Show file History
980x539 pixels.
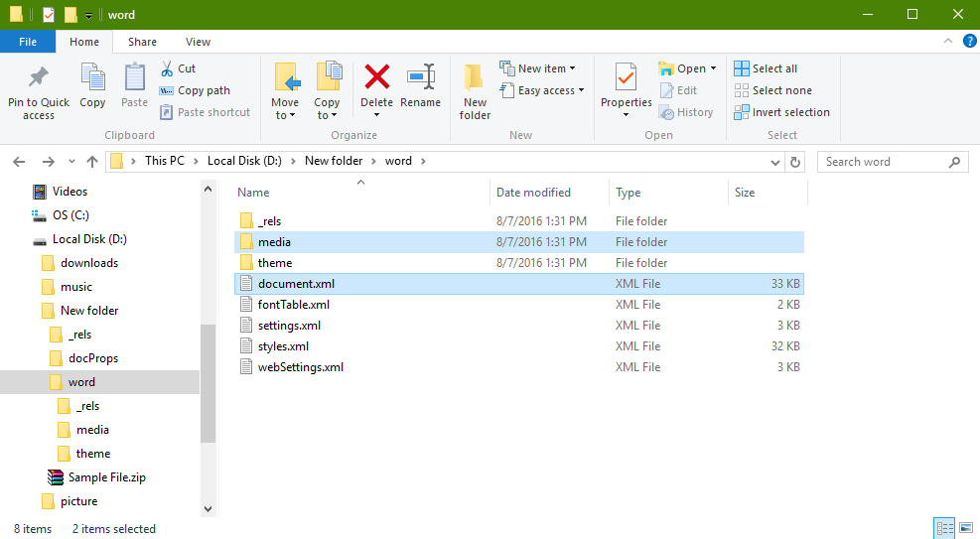(x=686, y=112)
